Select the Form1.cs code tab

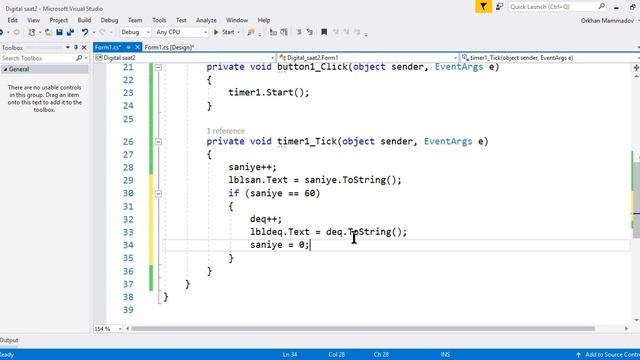coord(108,47)
